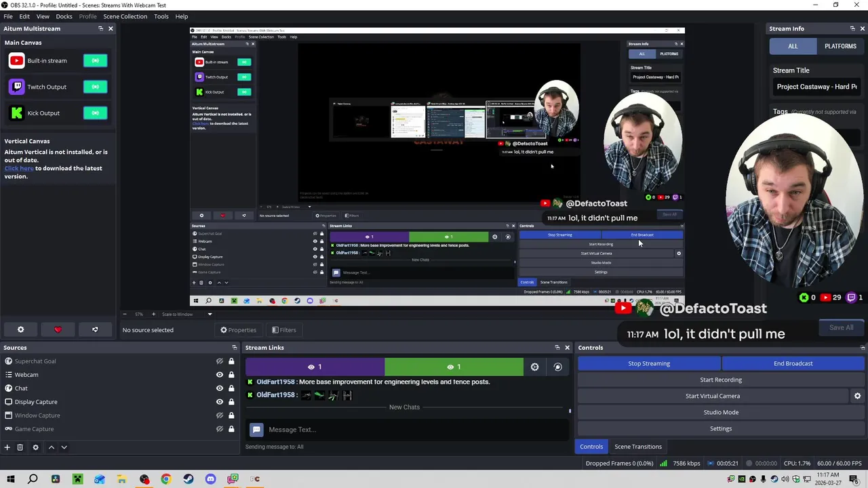Click the YouTube Built-in stream icon
The image size is (868, 488).
pos(16,60)
